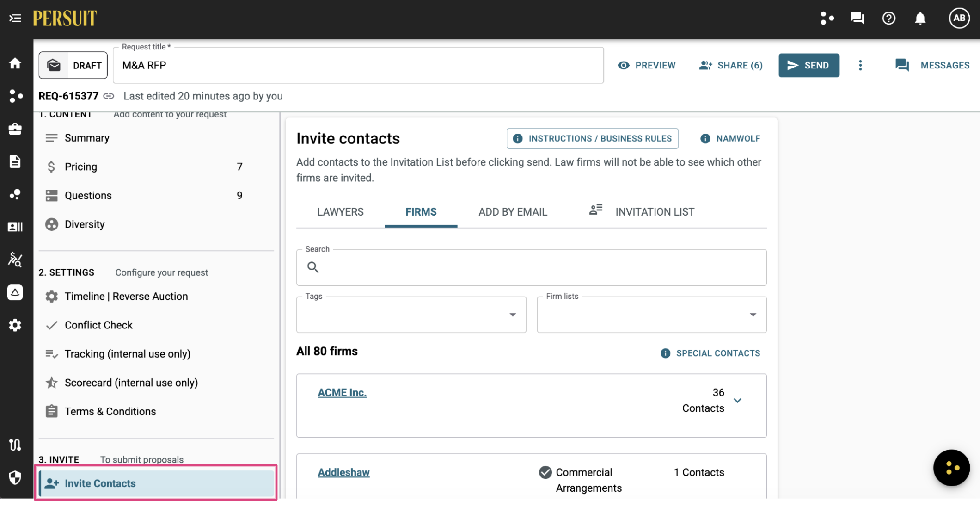This screenshot has height=507, width=980.
Task: Open the Tags dropdown
Action: pyautogui.click(x=411, y=315)
